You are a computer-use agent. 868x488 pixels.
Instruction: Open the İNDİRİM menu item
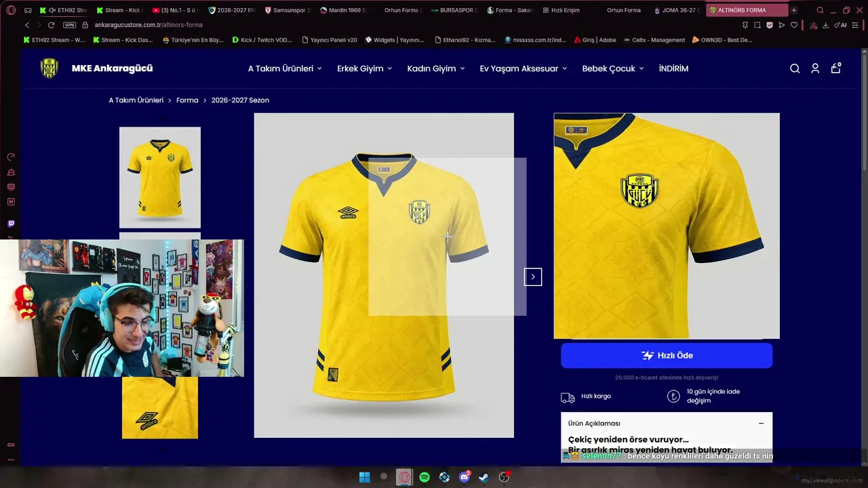[x=673, y=68]
